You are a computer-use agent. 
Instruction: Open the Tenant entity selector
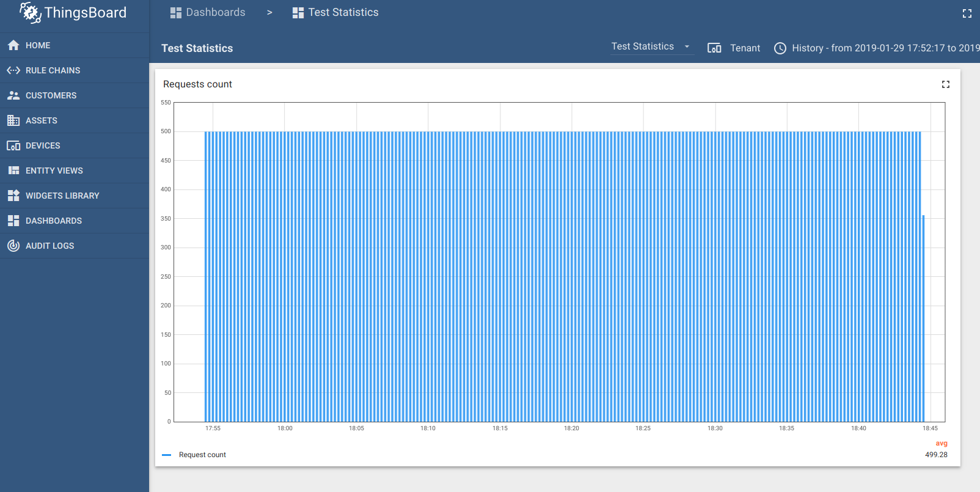click(x=734, y=48)
